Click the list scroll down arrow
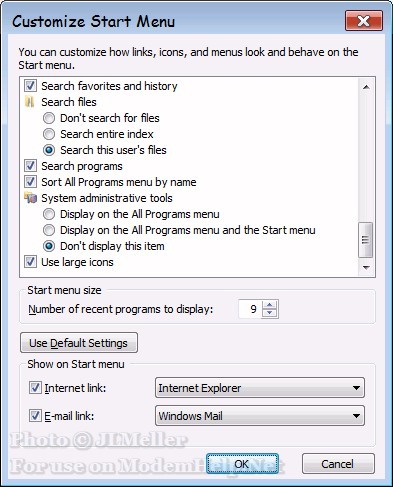Viewport: 393px width, 487px height. click(366, 268)
